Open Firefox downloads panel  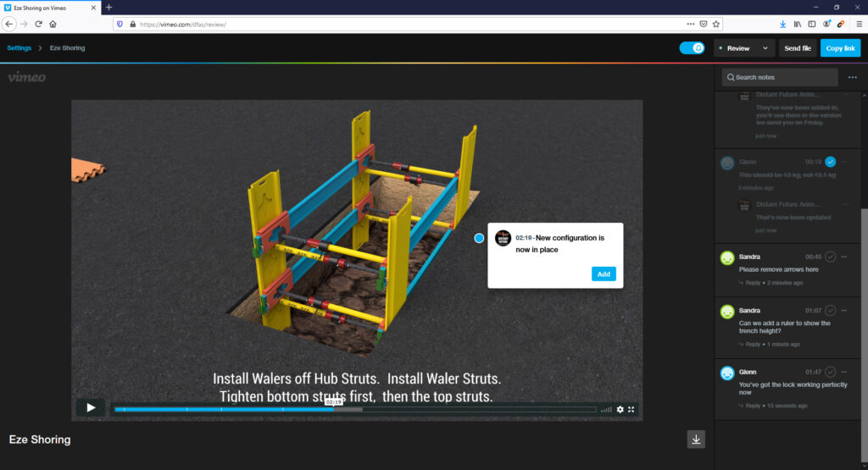(782, 24)
